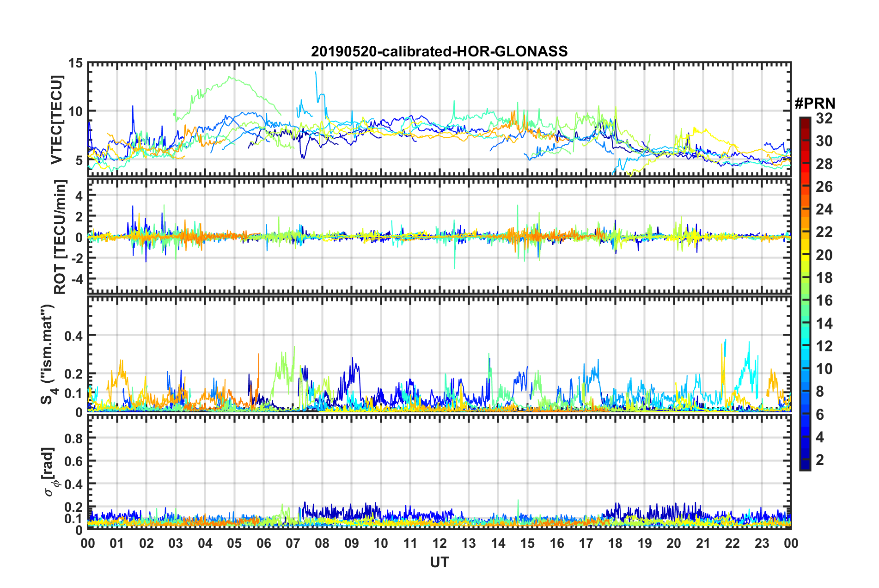This screenshot has width=879, height=588.
Task: Select the UT hour tick label 09
Action: coord(352,543)
